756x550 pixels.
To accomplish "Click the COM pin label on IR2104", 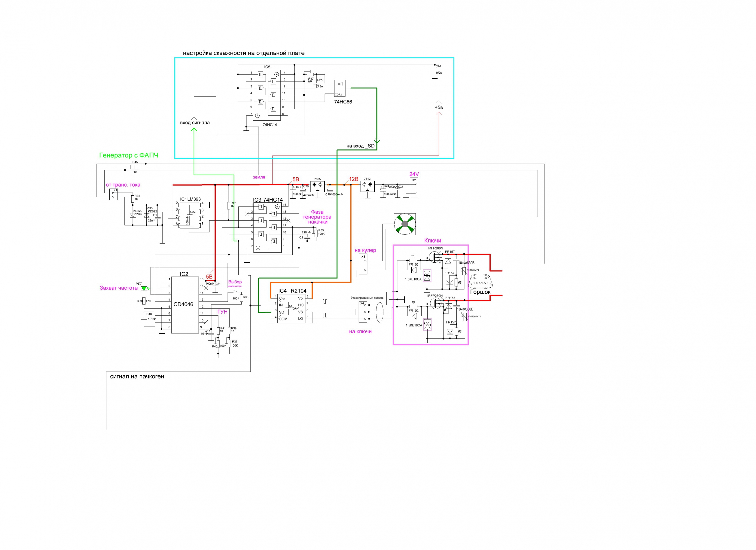I will (283, 319).
